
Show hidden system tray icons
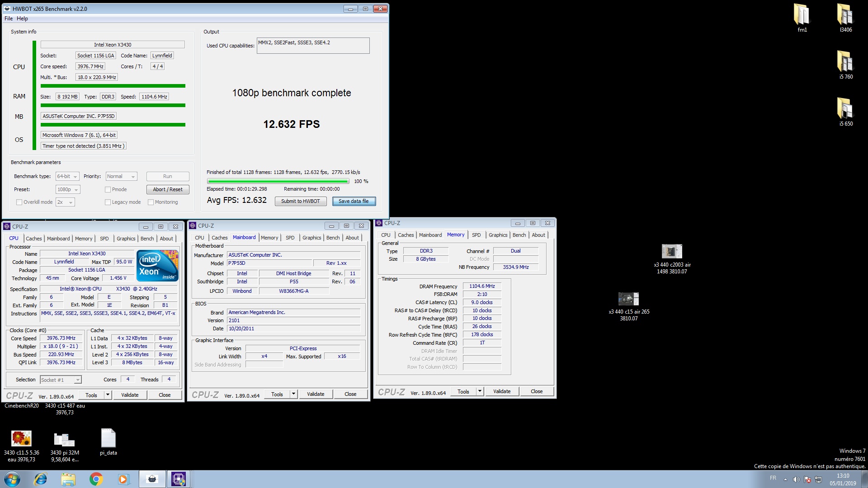(785, 479)
